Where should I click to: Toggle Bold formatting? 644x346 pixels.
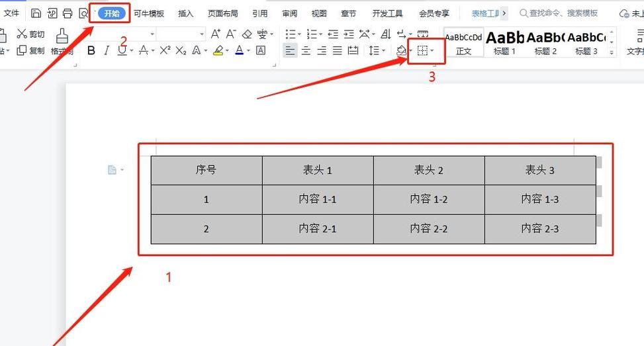(x=91, y=50)
